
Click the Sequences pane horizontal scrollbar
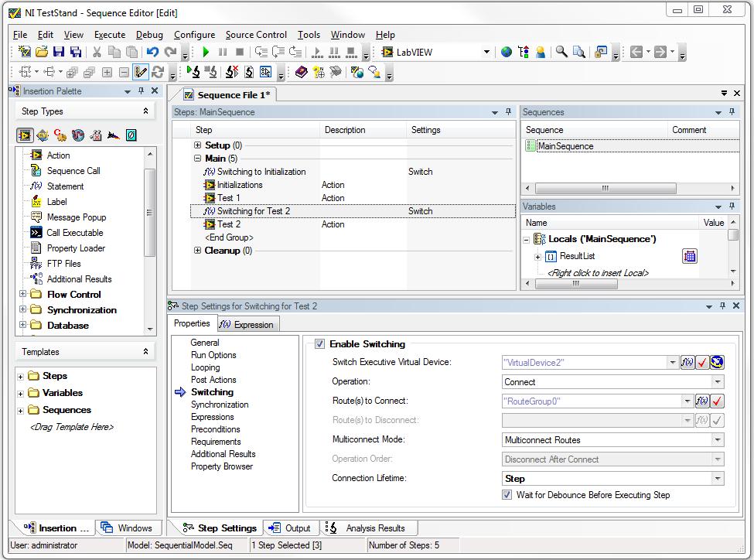click(x=605, y=188)
